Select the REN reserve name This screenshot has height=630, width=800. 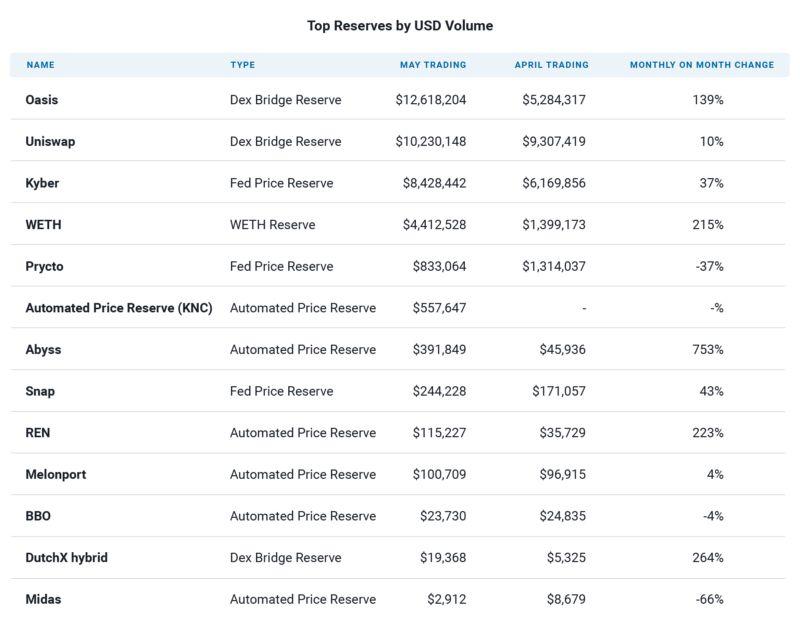[38, 433]
